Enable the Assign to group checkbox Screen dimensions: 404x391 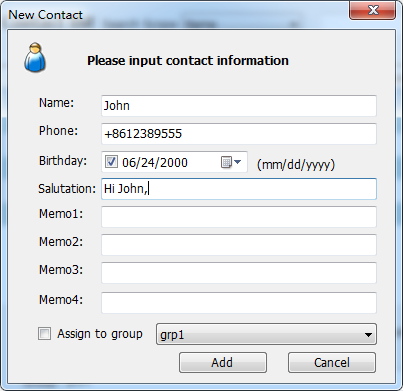tap(44, 333)
